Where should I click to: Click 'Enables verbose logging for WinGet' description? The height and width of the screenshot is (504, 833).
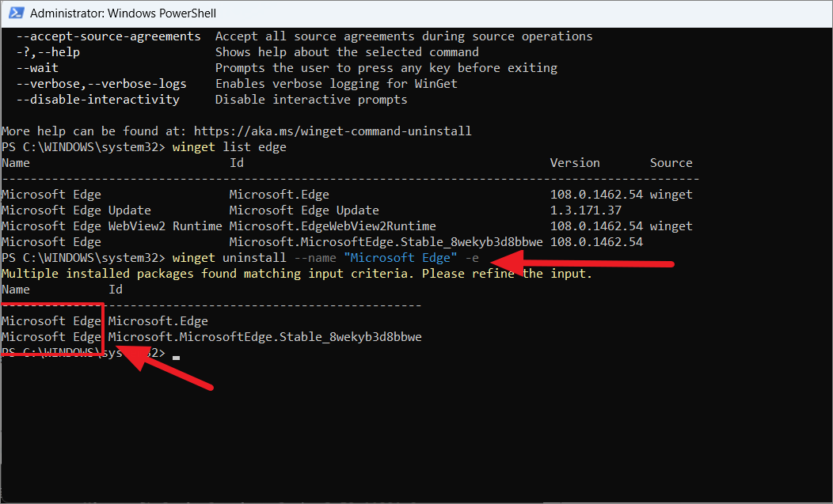337,84
